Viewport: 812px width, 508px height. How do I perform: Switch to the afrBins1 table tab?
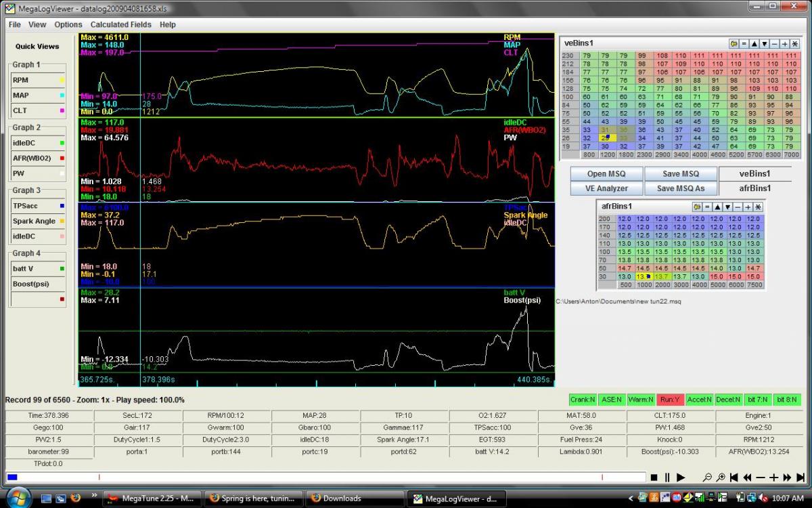pos(754,188)
